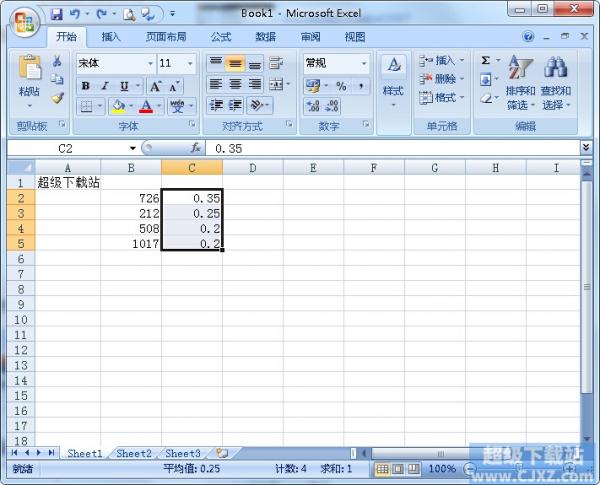Decrease the cell indent
Image resolution: width=600 pixels, height=485 pixels.
(217, 105)
